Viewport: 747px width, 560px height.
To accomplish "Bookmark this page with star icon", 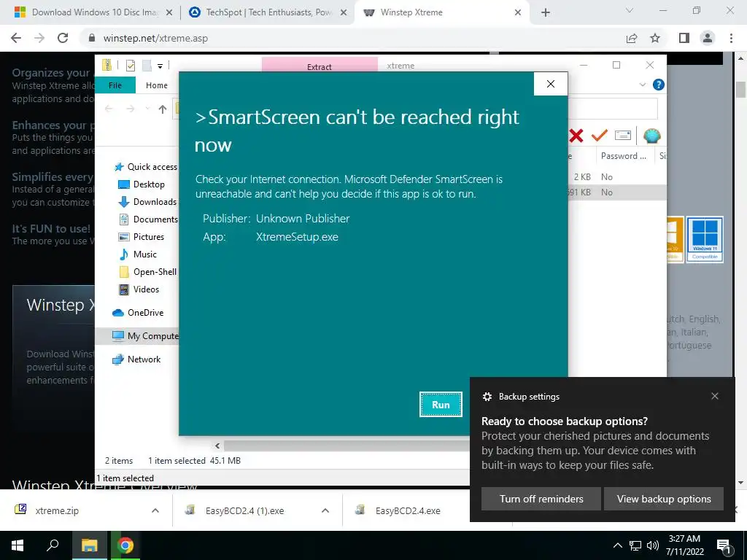I will (x=655, y=38).
